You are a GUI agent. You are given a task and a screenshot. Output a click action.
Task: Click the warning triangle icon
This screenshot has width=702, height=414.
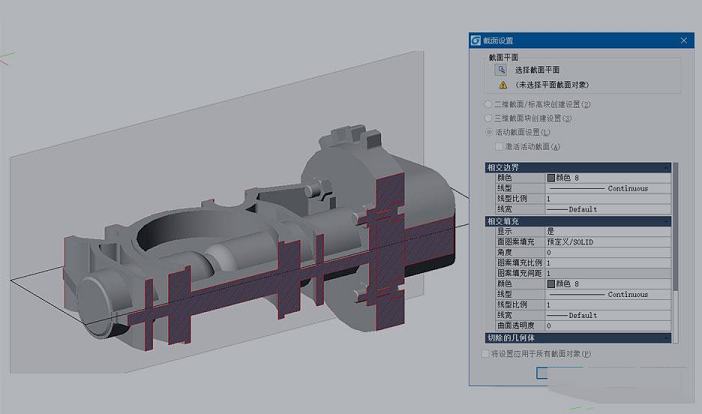[x=501, y=86]
